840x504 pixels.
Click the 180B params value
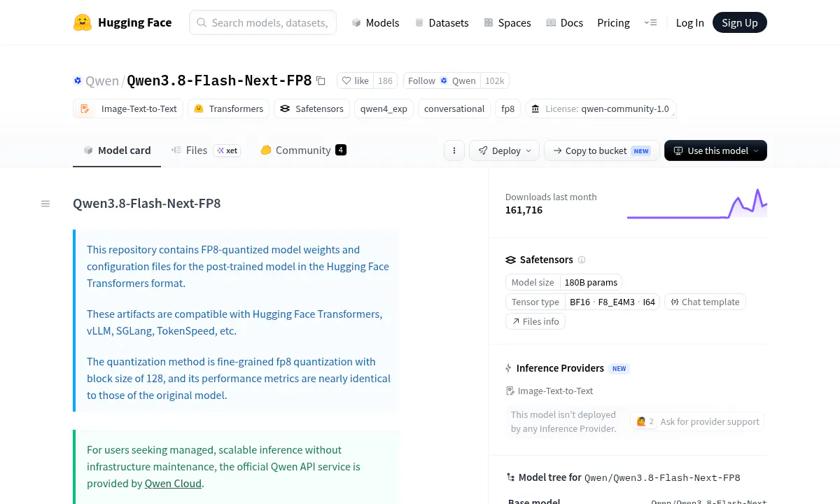[591, 282]
